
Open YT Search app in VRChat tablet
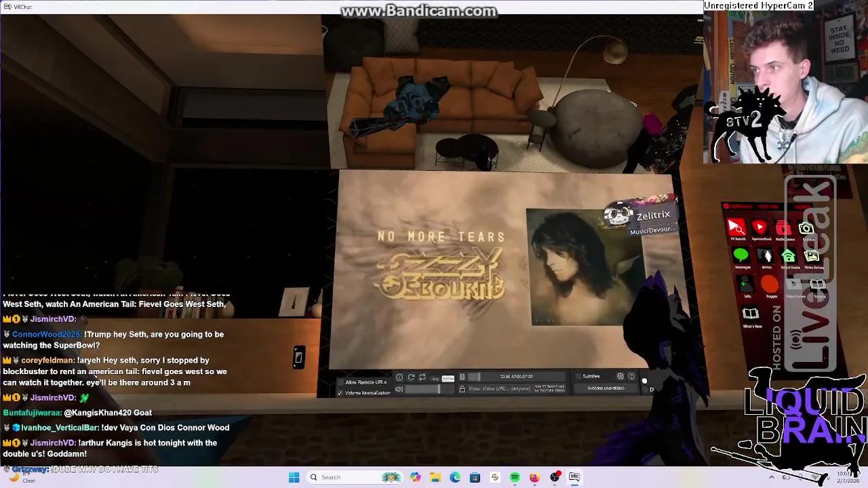[x=736, y=228]
